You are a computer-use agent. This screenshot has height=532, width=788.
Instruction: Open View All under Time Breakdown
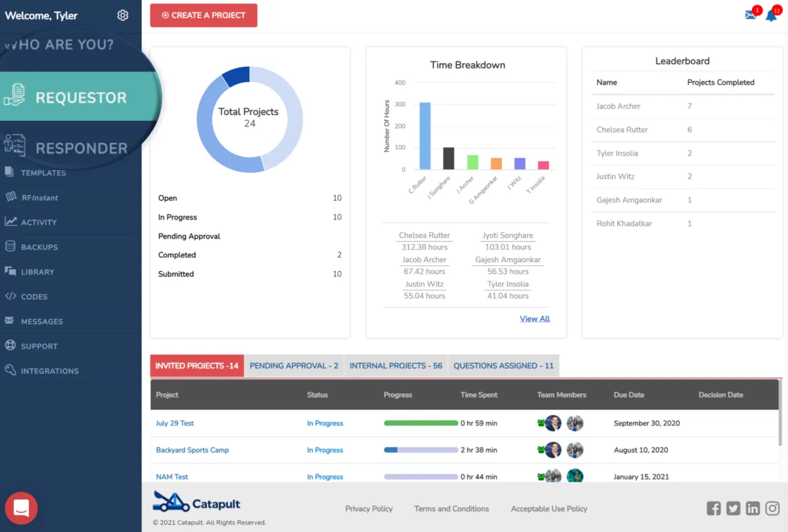pyautogui.click(x=535, y=319)
